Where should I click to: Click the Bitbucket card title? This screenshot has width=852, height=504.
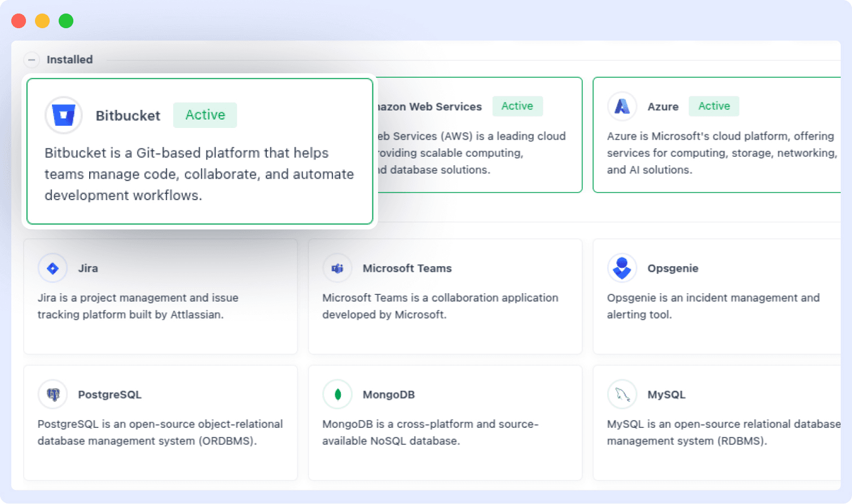coord(128,115)
